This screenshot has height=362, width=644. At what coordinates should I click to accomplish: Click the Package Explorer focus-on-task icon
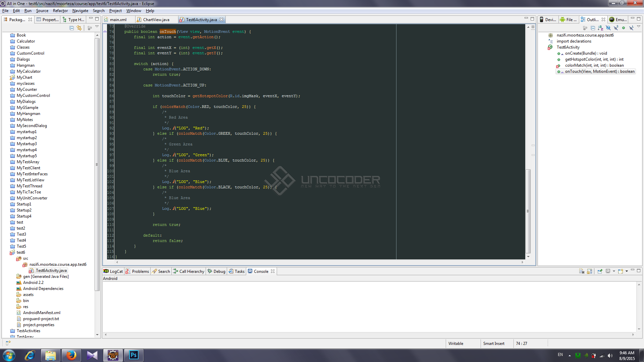click(x=90, y=28)
